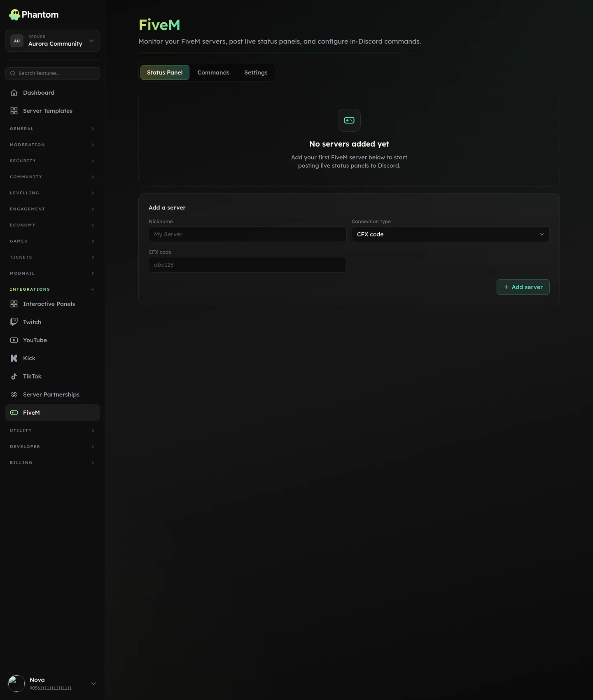
Task: Click the Server Partnerships handshake icon
Action: pos(14,394)
